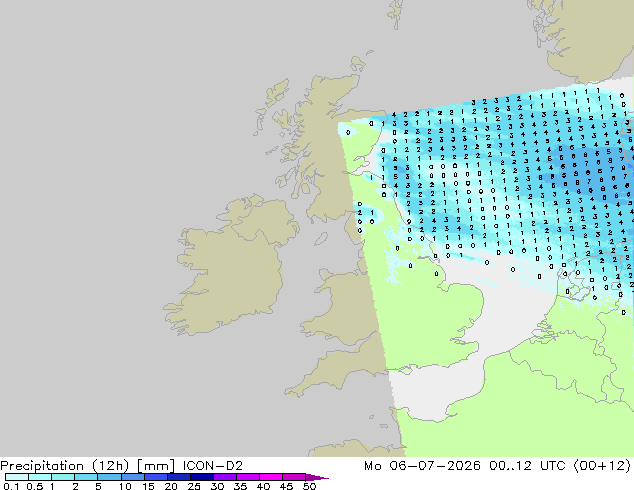This screenshot has height=490, width=634.
Task: Click the purple arrow above 50 mm
Action: coord(316,477)
